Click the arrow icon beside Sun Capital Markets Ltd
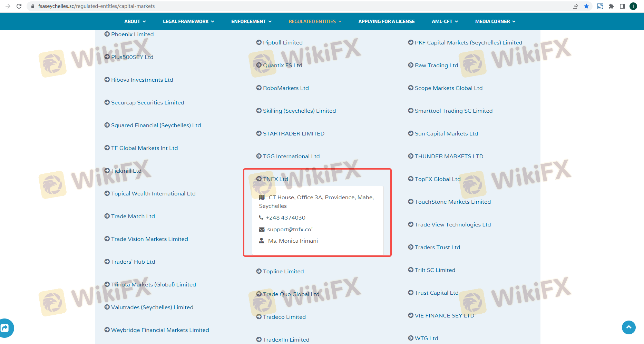Screen dimensions: 644x344 click(411, 133)
